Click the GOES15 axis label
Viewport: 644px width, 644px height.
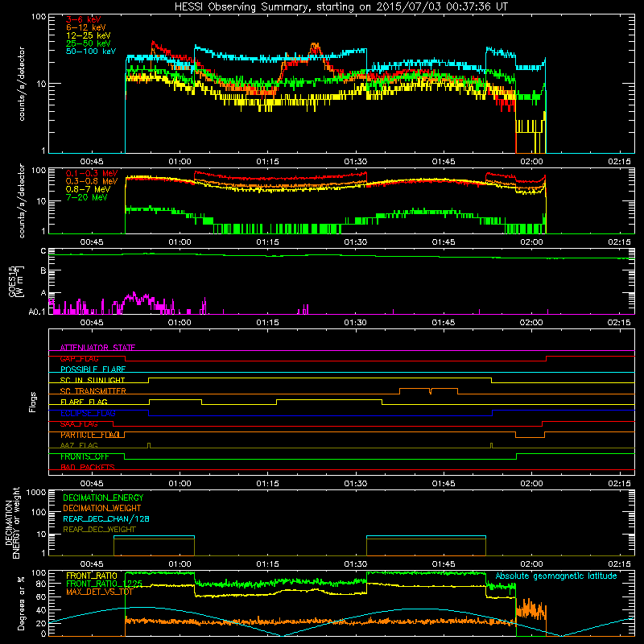tap(16, 281)
